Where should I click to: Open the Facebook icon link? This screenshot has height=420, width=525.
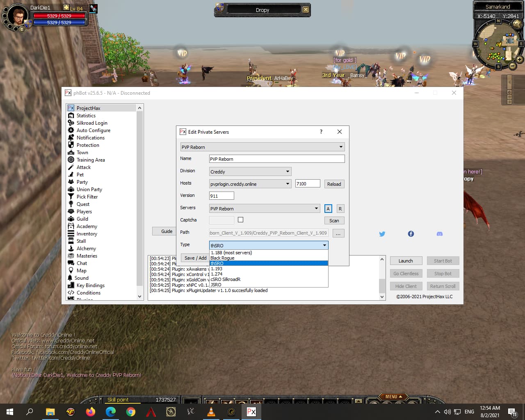(x=411, y=234)
